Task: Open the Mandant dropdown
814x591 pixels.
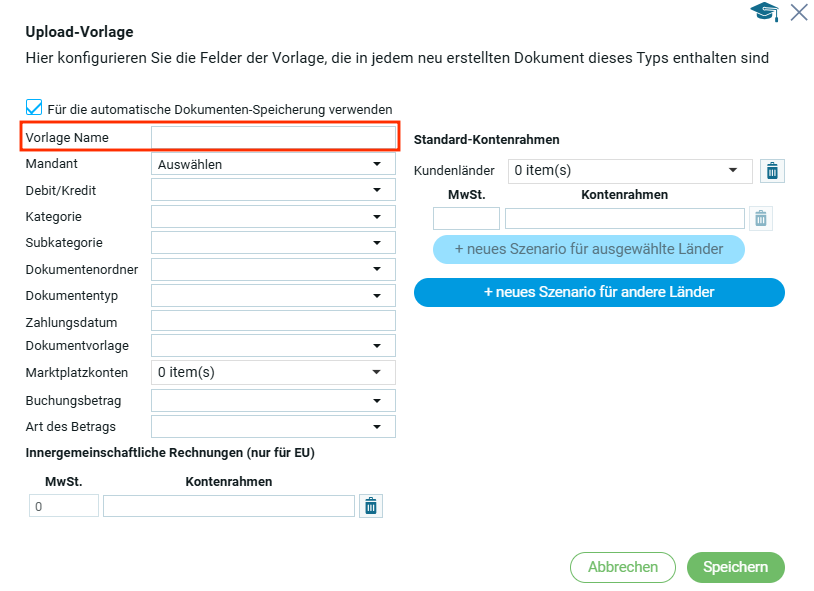Action: (273, 164)
